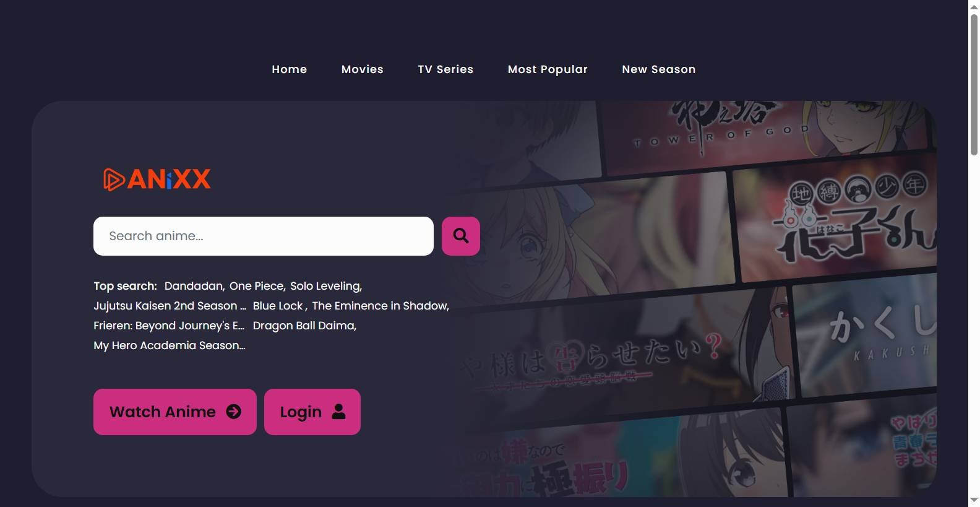Click the magnifying glass search button

(x=460, y=236)
